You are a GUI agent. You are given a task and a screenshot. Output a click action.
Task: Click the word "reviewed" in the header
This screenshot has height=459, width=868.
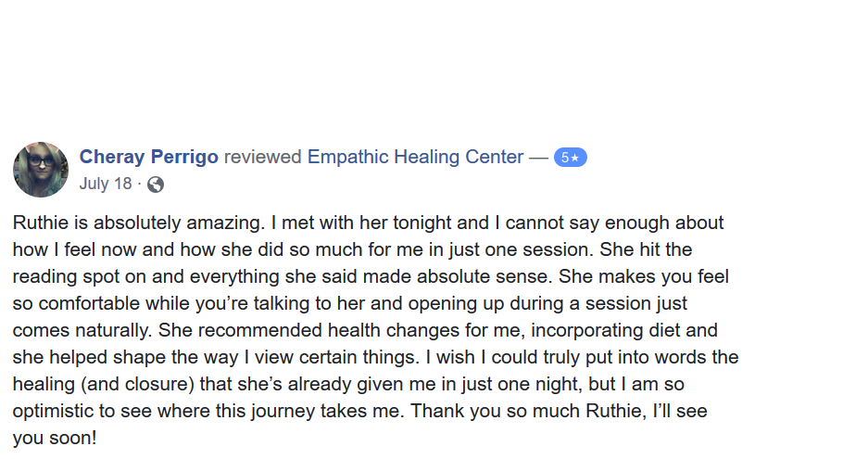pos(263,157)
